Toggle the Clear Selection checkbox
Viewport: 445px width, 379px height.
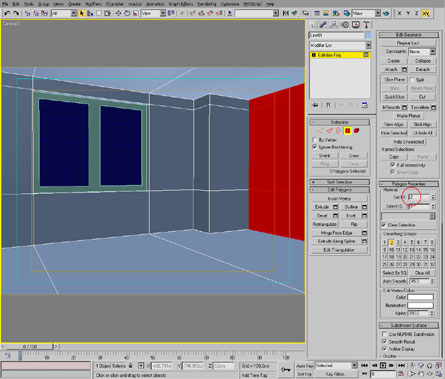(384, 225)
